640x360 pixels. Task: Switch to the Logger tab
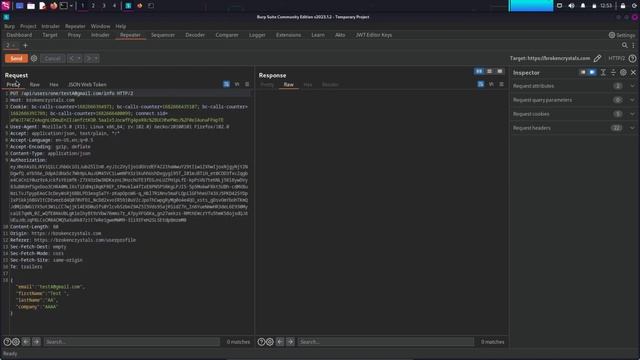(x=257, y=35)
